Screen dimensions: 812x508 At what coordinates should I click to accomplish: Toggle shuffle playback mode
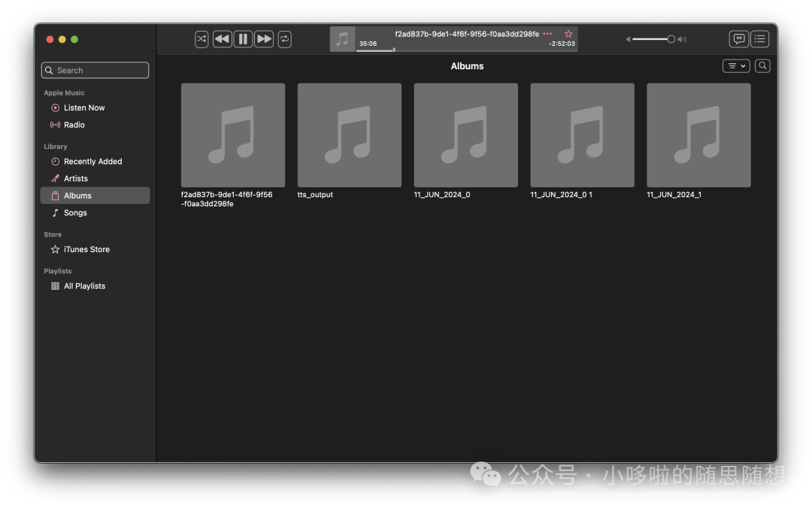[201, 39]
